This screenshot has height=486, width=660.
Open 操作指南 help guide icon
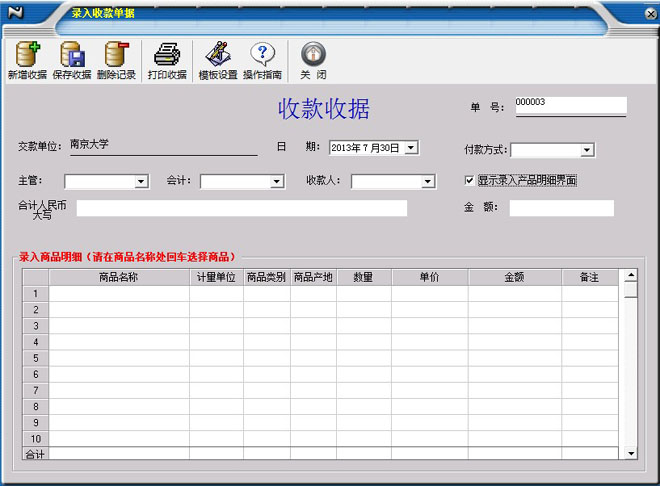click(262, 55)
